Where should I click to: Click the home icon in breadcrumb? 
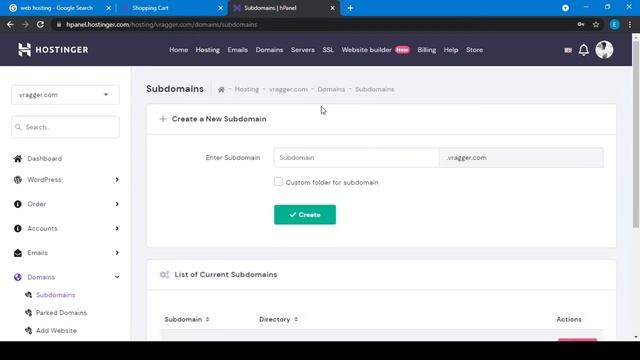click(x=221, y=89)
